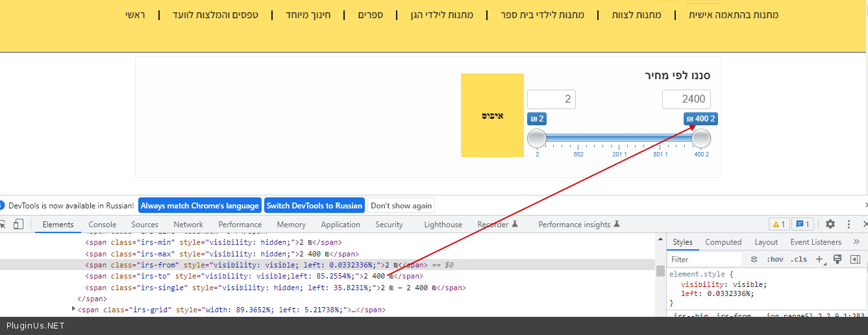Image resolution: width=868 pixels, height=335 pixels.
Task: Expand the irs-grid span node
Action: (x=74, y=309)
